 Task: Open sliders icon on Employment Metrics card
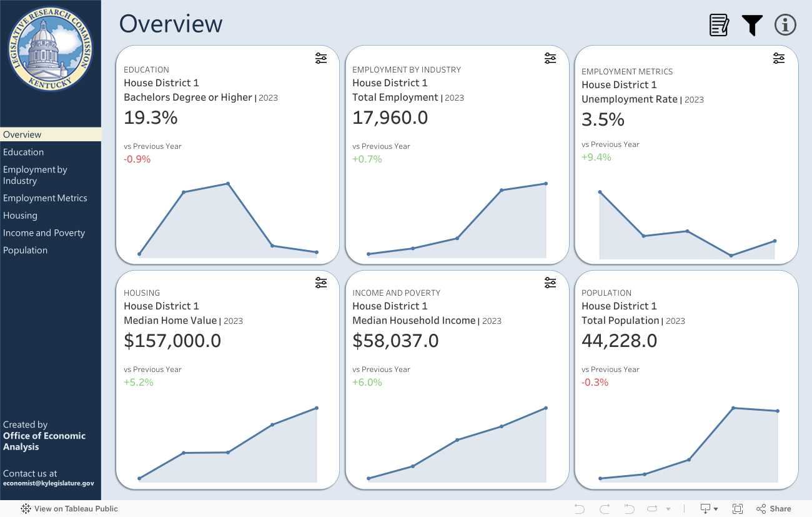point(779,59)
